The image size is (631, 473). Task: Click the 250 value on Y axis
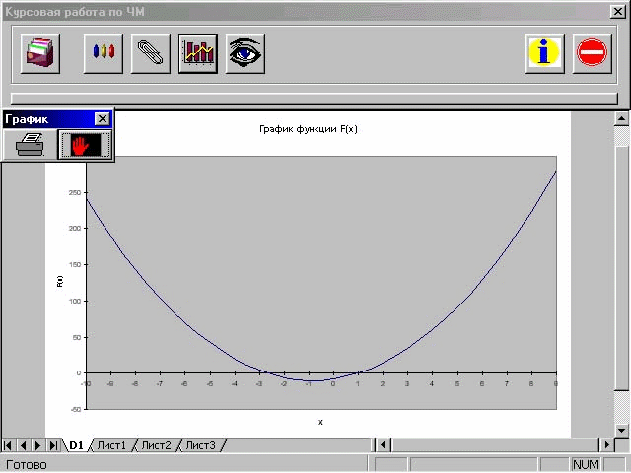point(75,192)
